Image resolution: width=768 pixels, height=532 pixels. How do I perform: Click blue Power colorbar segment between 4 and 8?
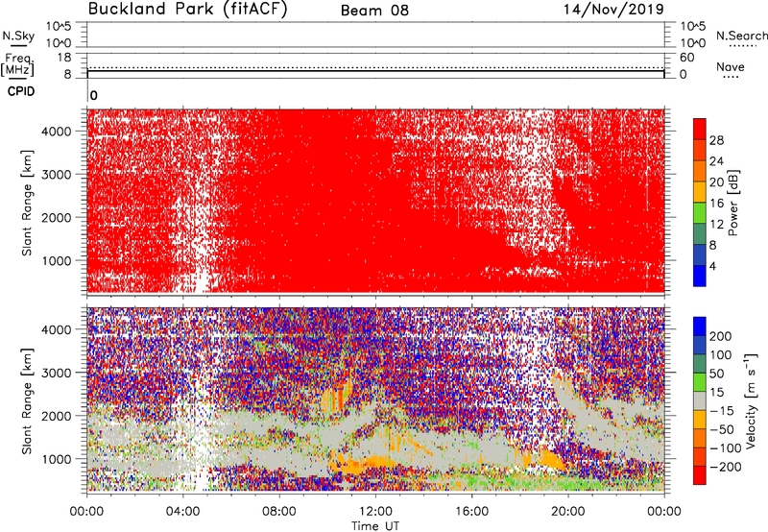click(x=700, y=255)
